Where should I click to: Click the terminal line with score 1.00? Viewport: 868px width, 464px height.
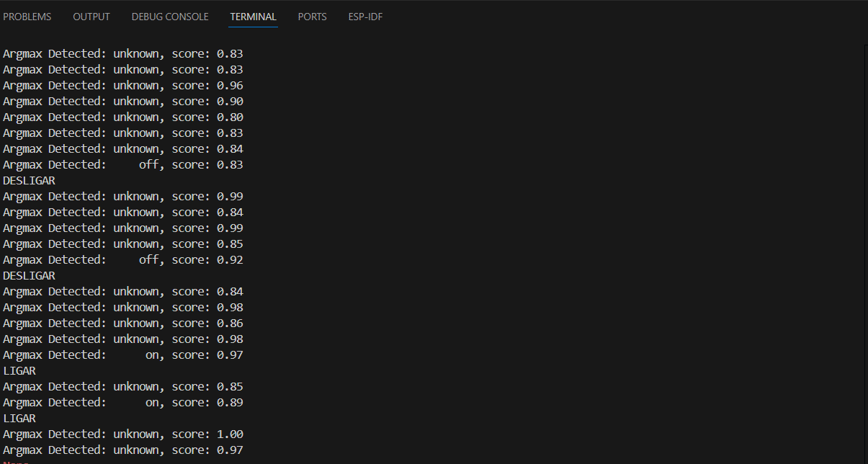coord(123,434)
